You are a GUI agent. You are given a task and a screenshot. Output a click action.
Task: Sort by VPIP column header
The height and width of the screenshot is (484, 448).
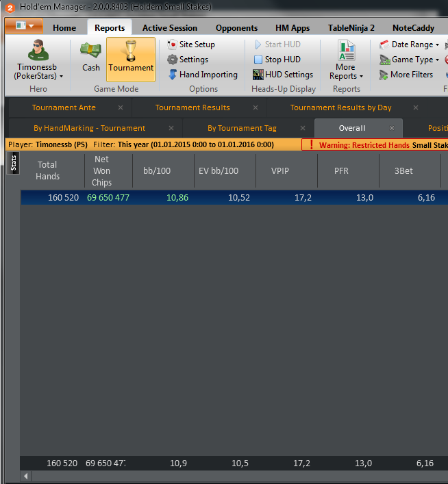coord(280,170)
